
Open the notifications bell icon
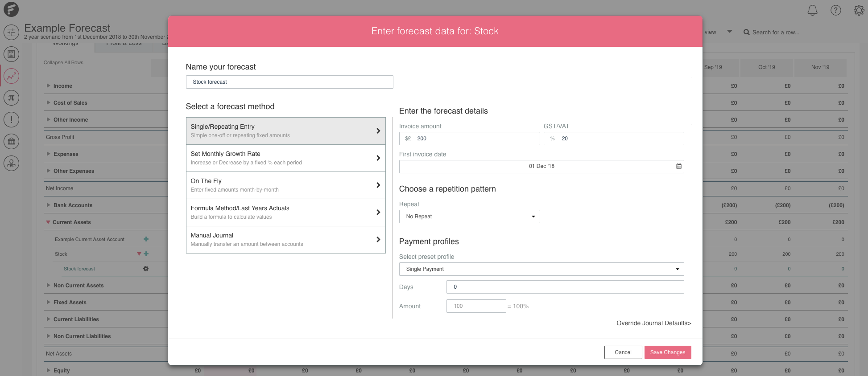pos(812,10)
